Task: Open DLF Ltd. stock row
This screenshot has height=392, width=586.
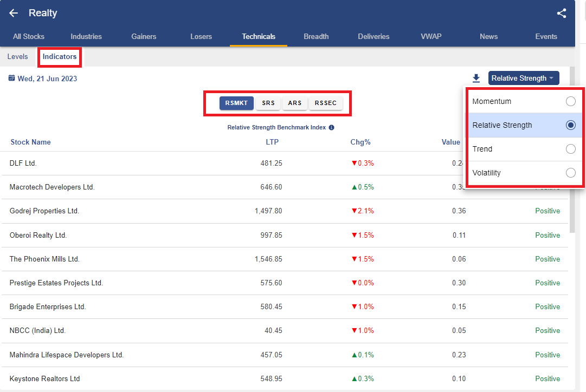Action: (x=285, y=163)
